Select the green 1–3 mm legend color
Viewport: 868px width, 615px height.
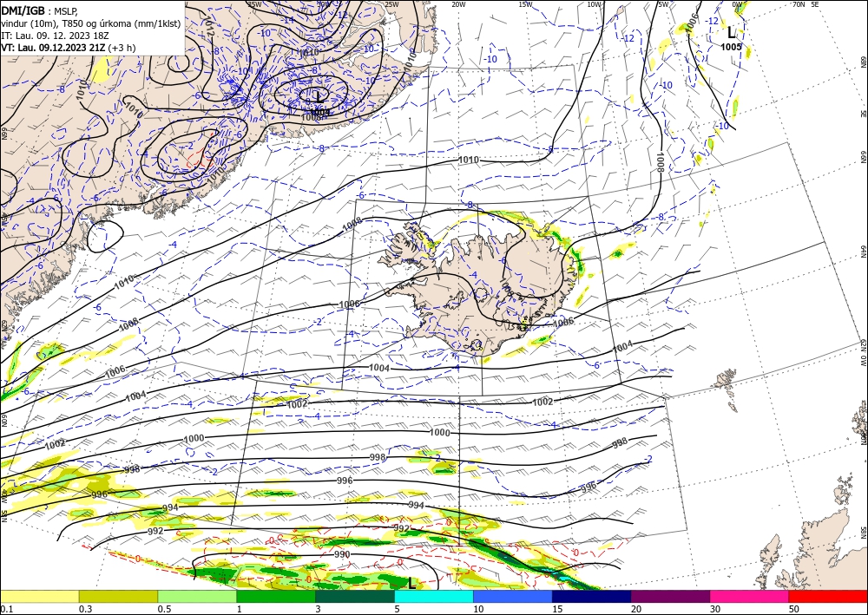coord(276,596)
